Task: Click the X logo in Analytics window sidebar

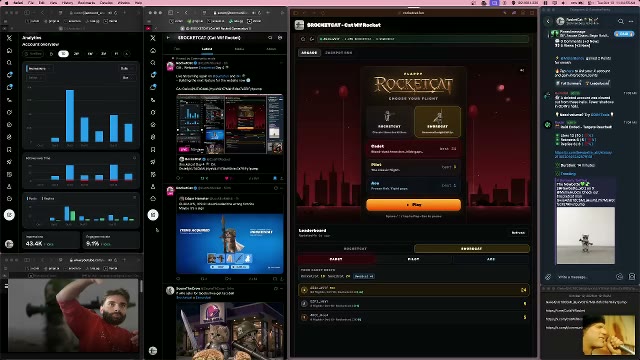Action: [9, 38]
